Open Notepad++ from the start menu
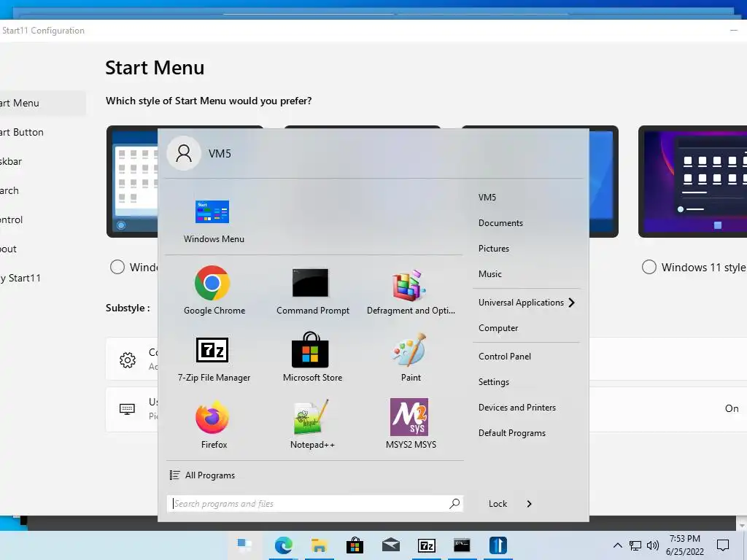The width and height of the screenshot is (747, 560). pos(311,417)
